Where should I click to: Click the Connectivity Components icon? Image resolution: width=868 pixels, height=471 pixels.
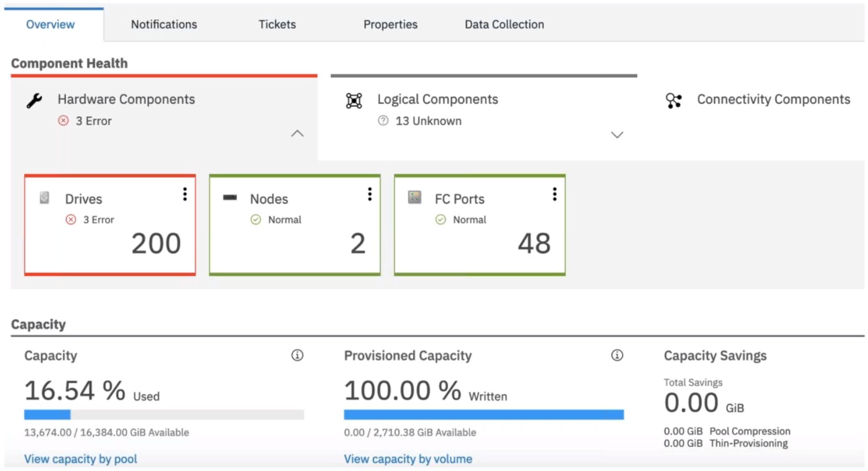coord(674,100)
